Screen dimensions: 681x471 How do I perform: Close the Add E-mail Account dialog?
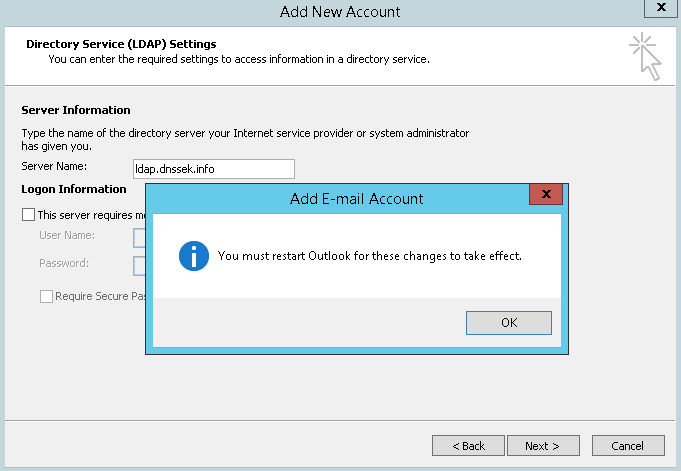pos(545,196)
